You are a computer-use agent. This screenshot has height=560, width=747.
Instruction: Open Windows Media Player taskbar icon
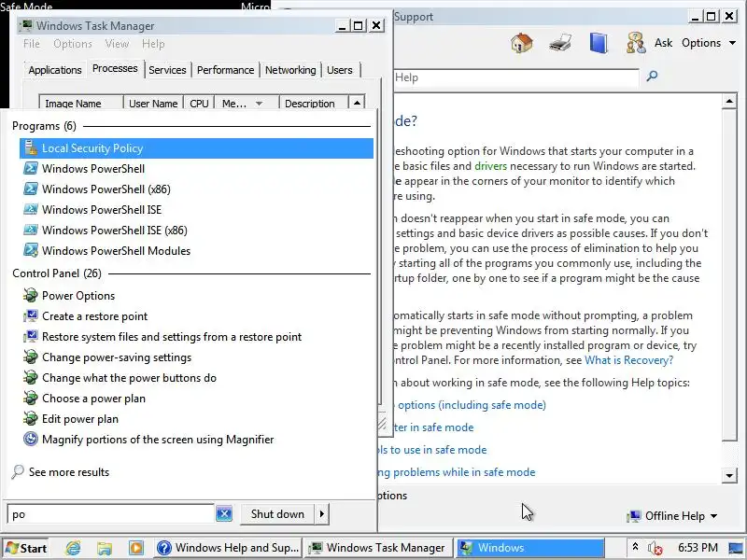tap(135, 548)
